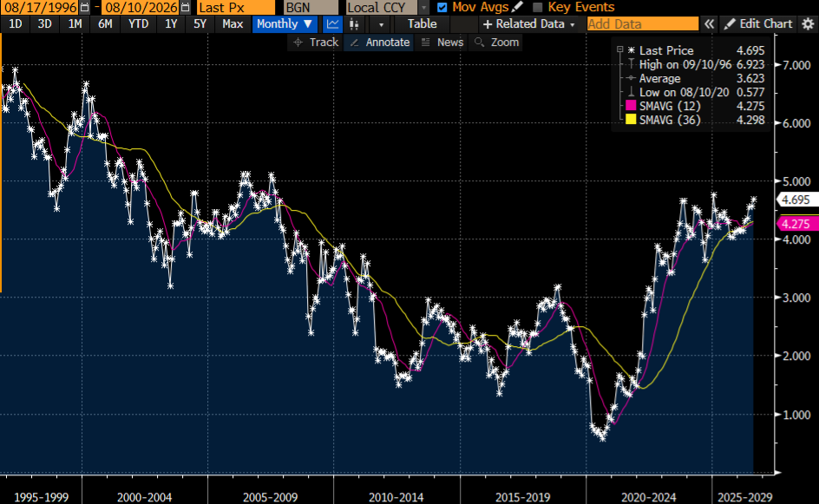Click the double-chevron collapse icon
The image size is (819, 504).
click(x=709, y=24)
